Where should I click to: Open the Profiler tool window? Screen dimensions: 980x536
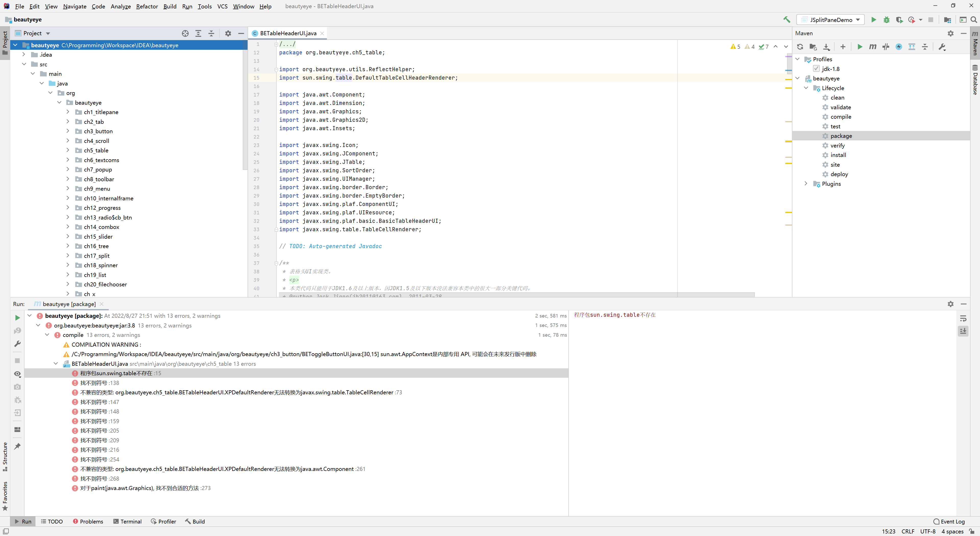tap(164, 521)
